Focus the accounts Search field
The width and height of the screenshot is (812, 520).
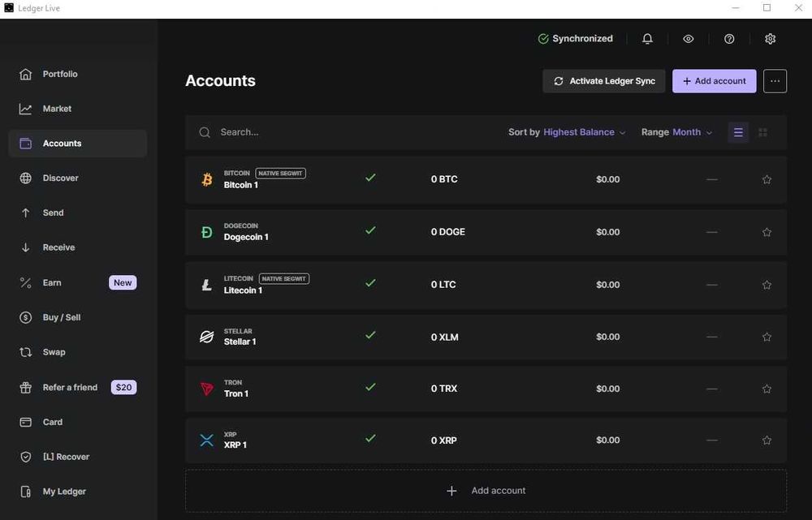325,132
